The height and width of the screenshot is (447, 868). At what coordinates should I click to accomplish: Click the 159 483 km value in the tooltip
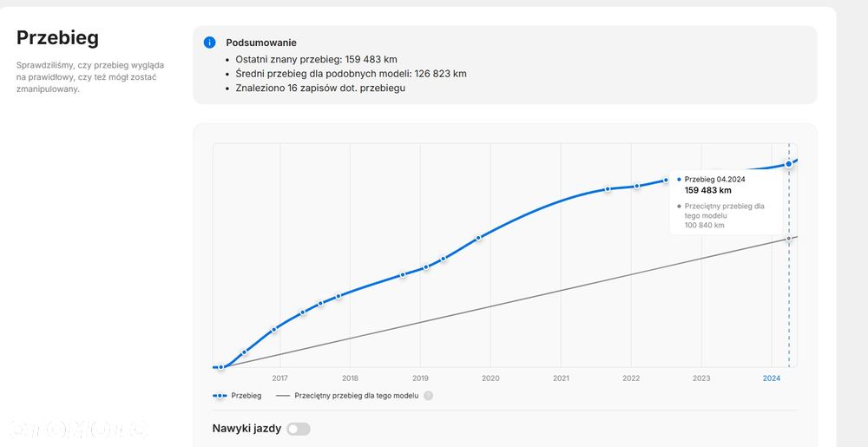[x=708, y=190]
